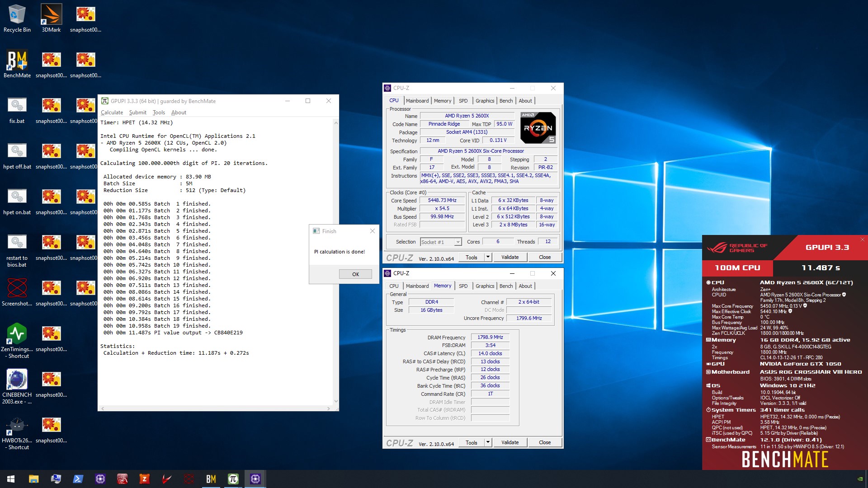Click the shield icon after Max Effective Clock
868x488 pixels.
click(x=790, y=311)
